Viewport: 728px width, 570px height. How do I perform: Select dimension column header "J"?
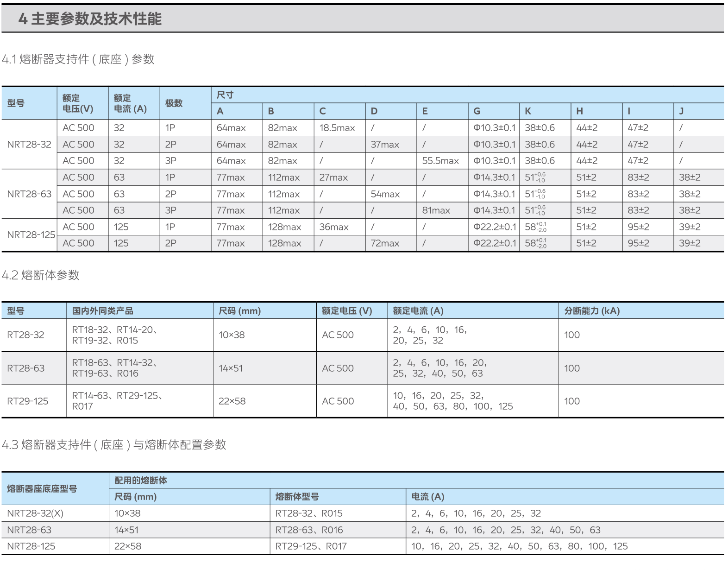[x=681, y=111]
